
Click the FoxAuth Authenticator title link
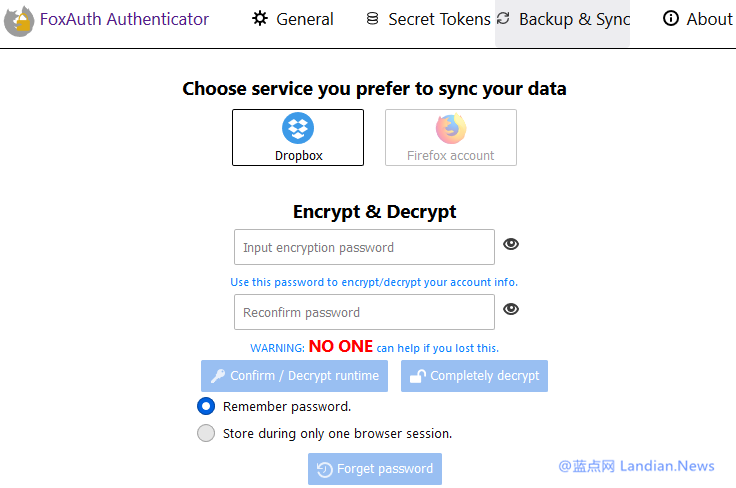[x=124, y=19]
